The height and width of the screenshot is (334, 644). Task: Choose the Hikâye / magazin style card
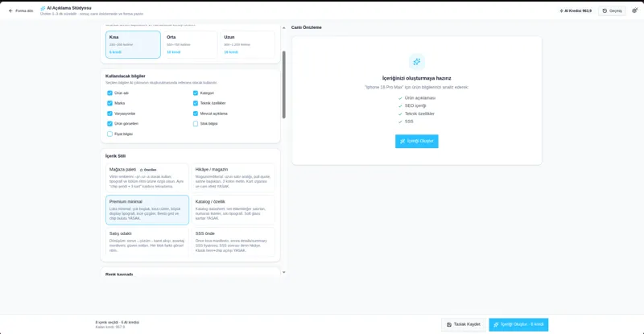click(233, 178)
